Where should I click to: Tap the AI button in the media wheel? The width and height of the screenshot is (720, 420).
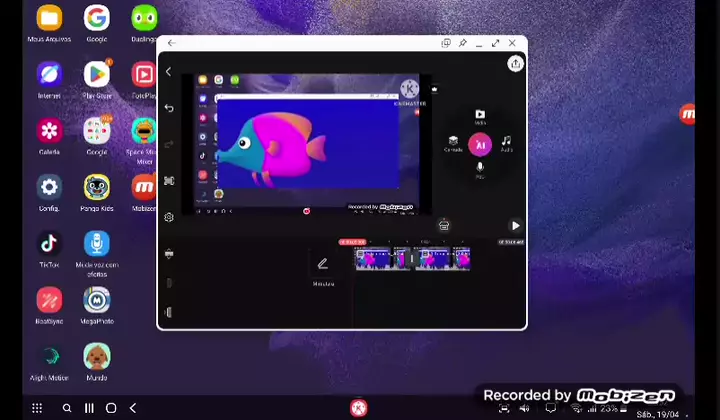pos(480,144)
